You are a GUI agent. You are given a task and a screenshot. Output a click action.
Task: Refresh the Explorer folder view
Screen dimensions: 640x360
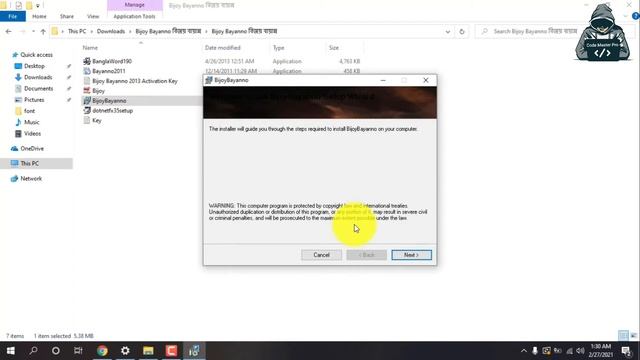pos(462,31)
